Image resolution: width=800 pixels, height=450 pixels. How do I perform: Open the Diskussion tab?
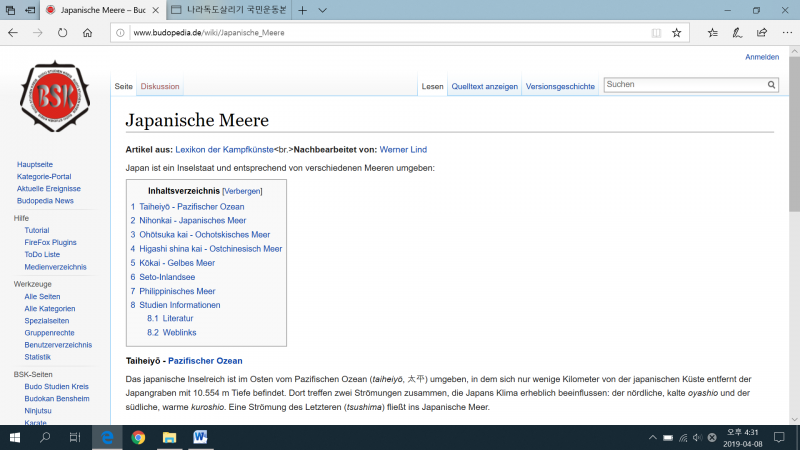tap(160, 87)
